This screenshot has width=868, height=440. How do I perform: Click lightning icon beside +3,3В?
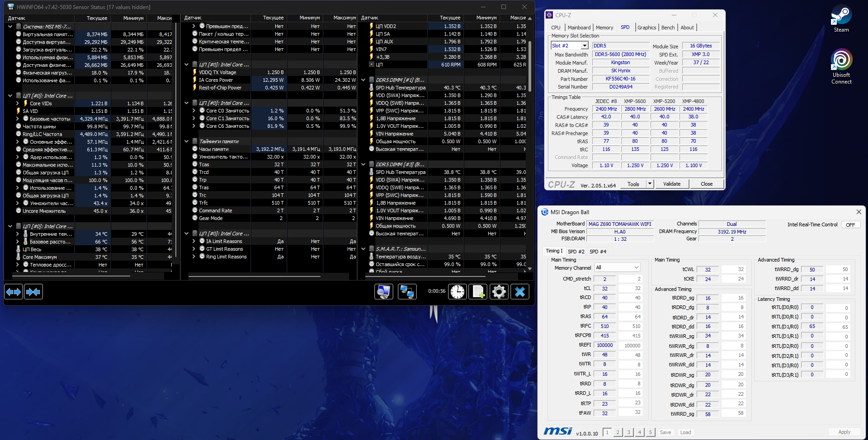372,57
